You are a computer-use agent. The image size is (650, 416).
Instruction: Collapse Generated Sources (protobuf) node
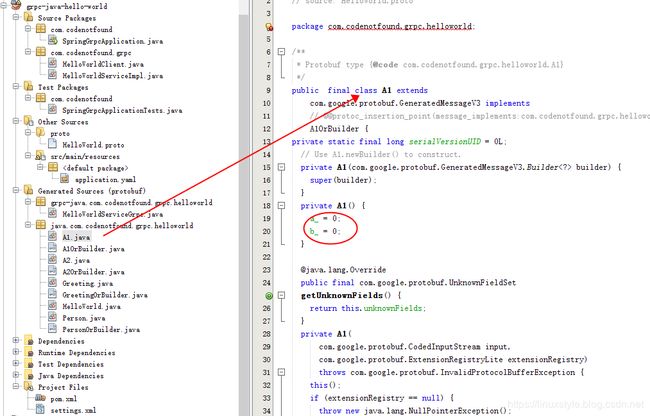[16, 191]
